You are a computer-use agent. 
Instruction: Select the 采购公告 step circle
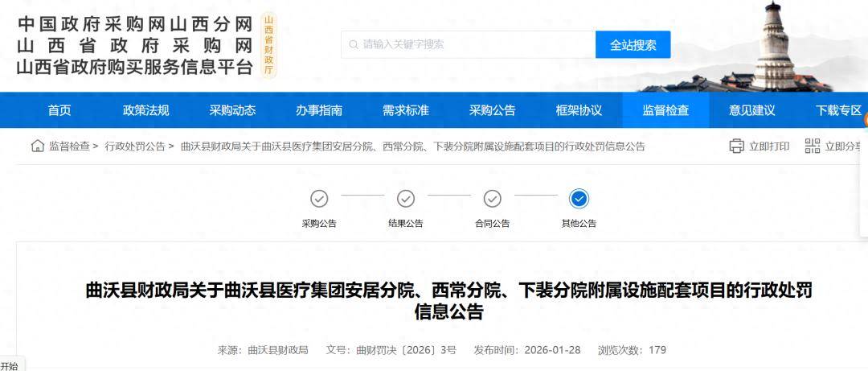[319, 198]
